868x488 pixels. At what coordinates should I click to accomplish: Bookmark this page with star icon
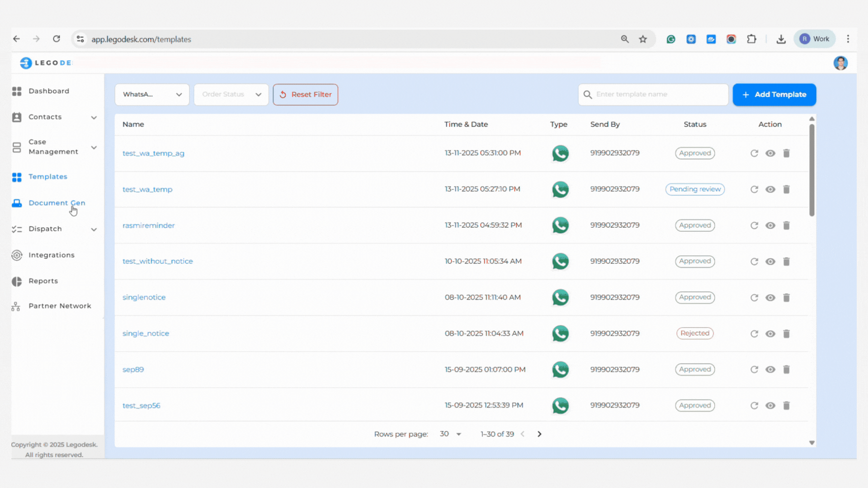click(x=643, y=39)
